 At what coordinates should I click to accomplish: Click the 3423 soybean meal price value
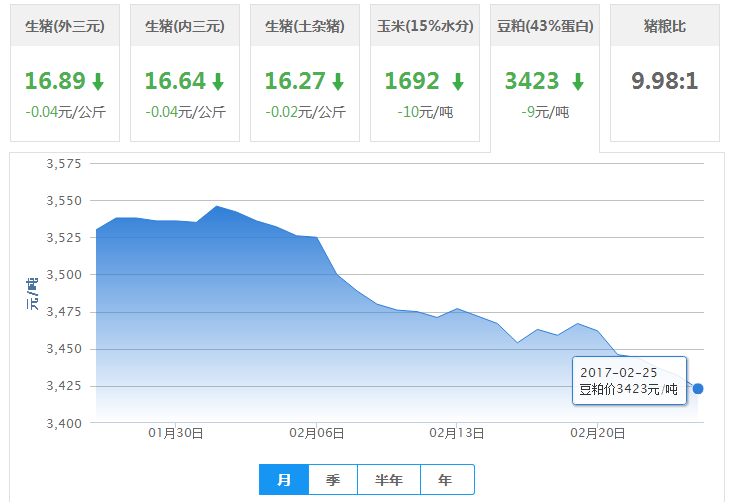[532, 81]
